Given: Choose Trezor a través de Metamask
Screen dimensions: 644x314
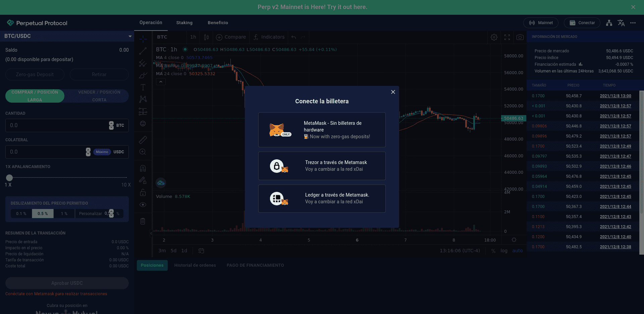Looking at the screenshot, I should 322,166.
